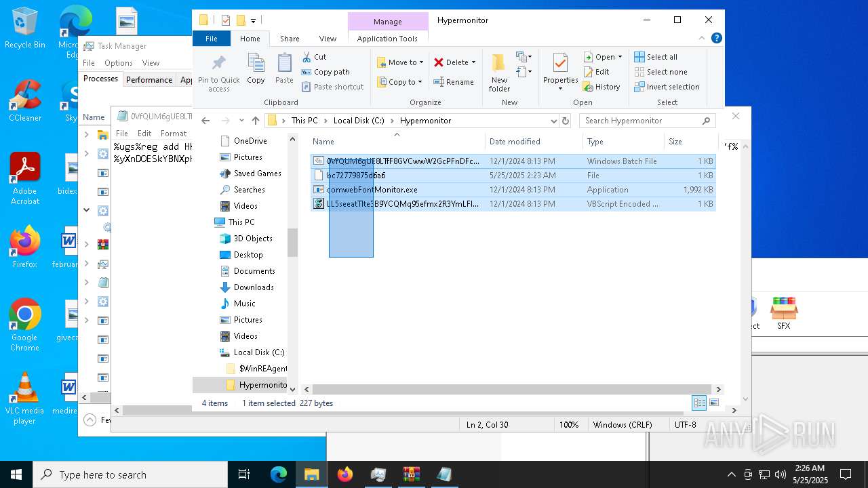This screenshot has width=868, height=488.
Task: Click Select all in ribbon
Action: (656, 57)
